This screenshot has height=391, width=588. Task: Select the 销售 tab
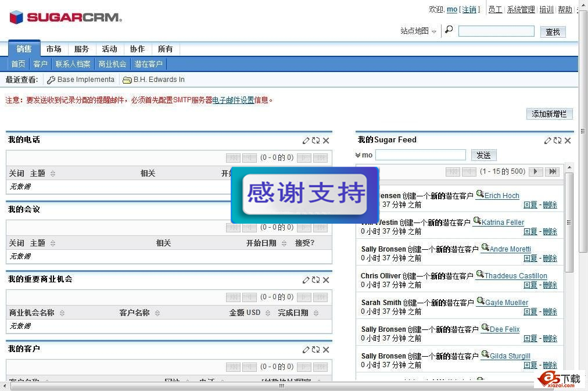coord(24,49)
